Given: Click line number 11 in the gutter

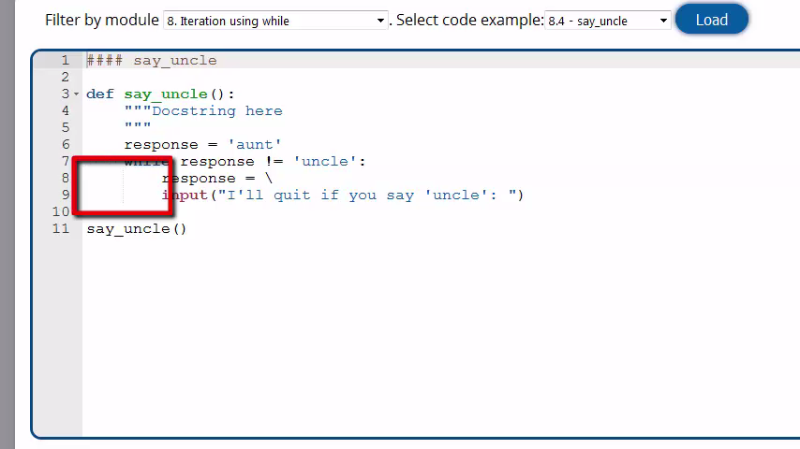Looking at the screenshot, I should pyautogui.click(x=61, y=229).
